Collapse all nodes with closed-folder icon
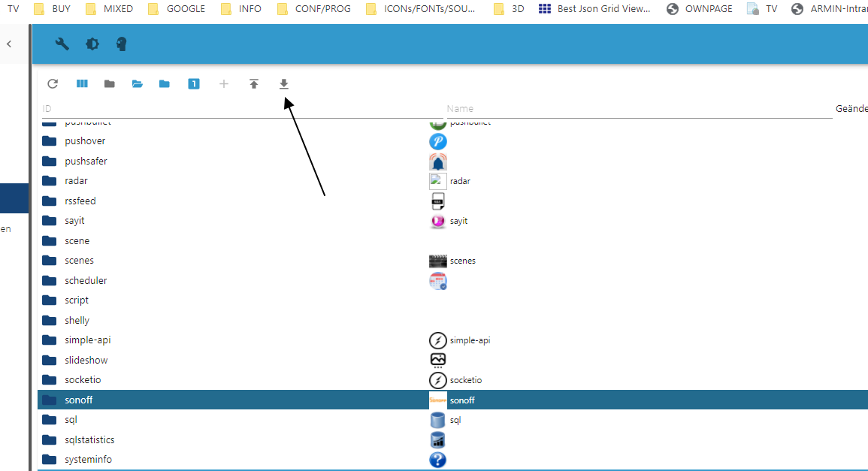 coord(165,84)
